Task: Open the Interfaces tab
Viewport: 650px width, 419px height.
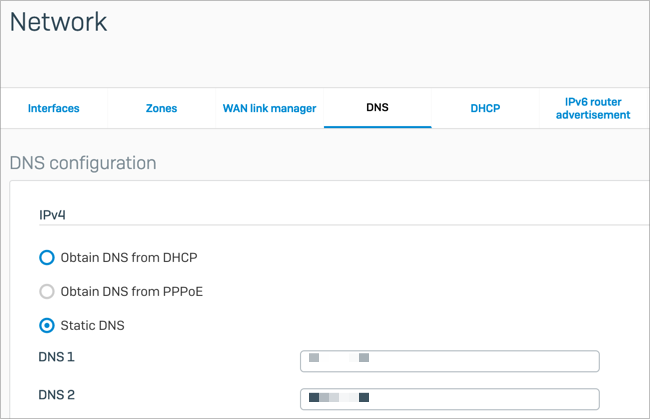Action: pos(53,108)
